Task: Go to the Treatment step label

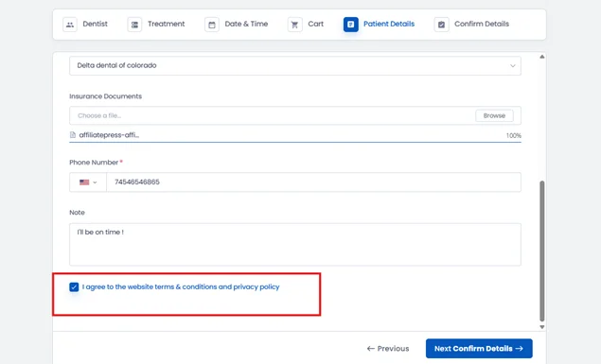Action: [x=167, y=24]
